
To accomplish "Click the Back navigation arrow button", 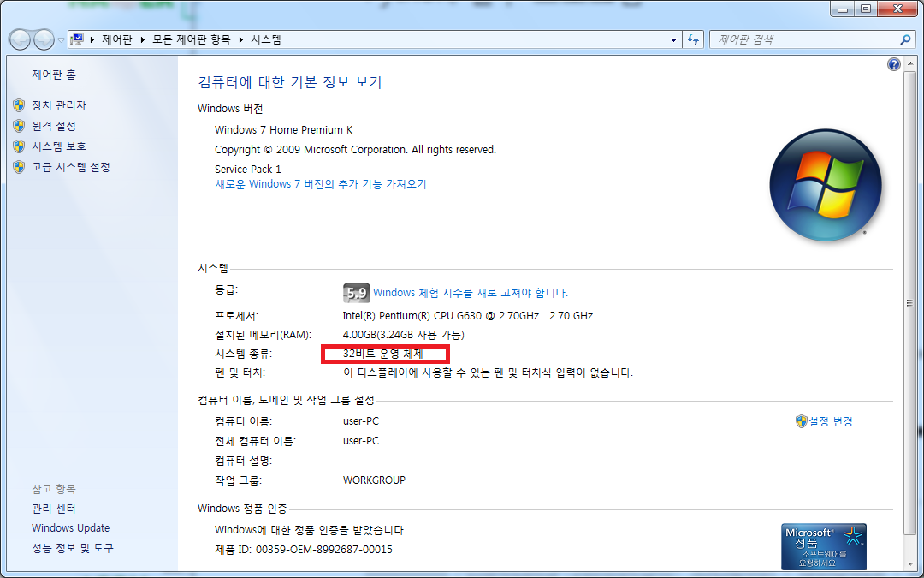I will coord(20,39).
